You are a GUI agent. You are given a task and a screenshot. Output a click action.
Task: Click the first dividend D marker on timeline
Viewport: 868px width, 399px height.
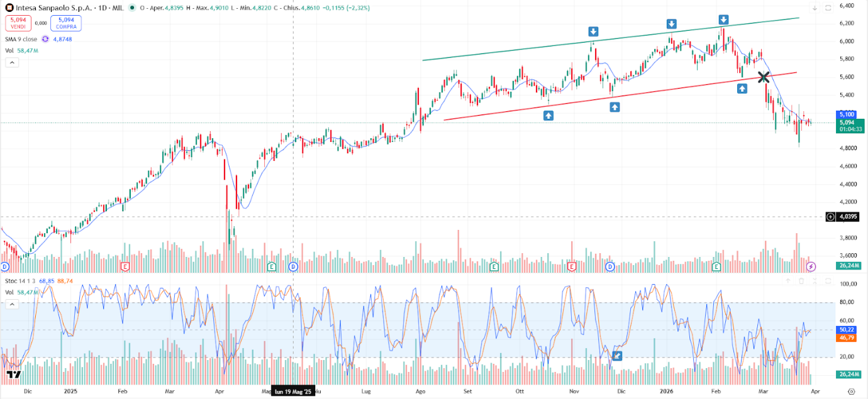(x=6, y=266)
